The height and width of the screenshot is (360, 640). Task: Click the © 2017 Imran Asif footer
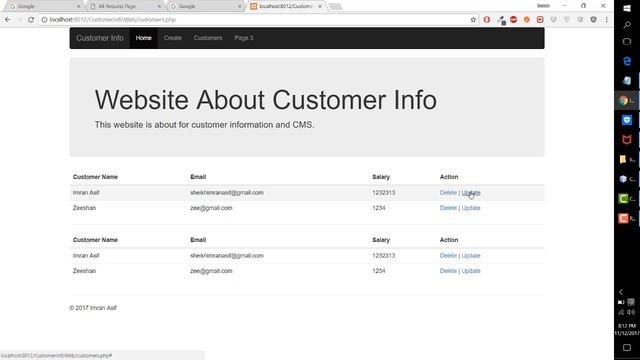point(93,308)
